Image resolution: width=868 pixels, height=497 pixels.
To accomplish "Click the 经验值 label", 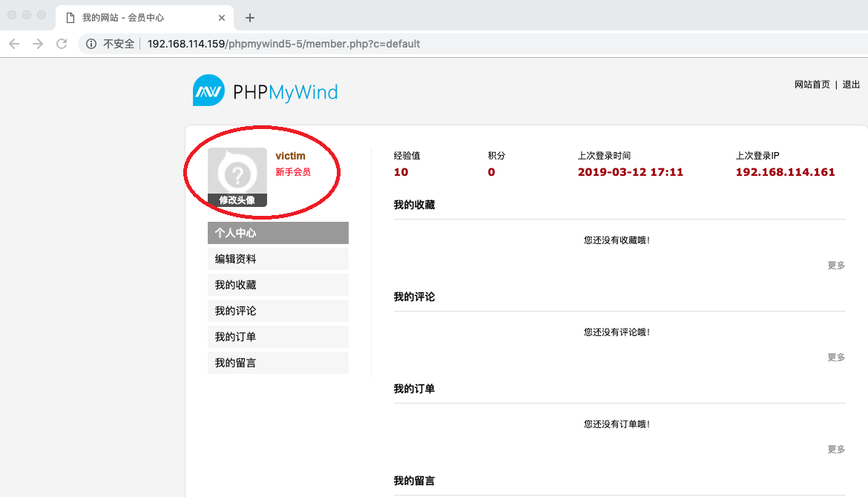I will [407, 156].
